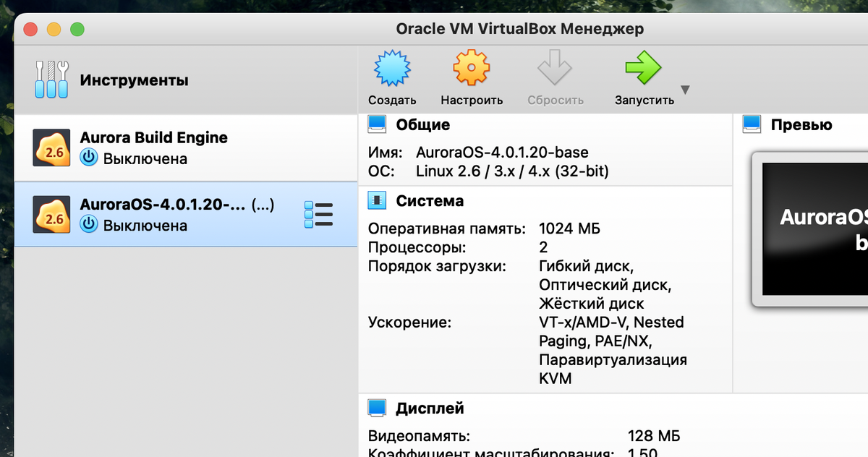868x457 pixels.
Task: Click the Система chip icon
Action: click(x=377, y=200)
